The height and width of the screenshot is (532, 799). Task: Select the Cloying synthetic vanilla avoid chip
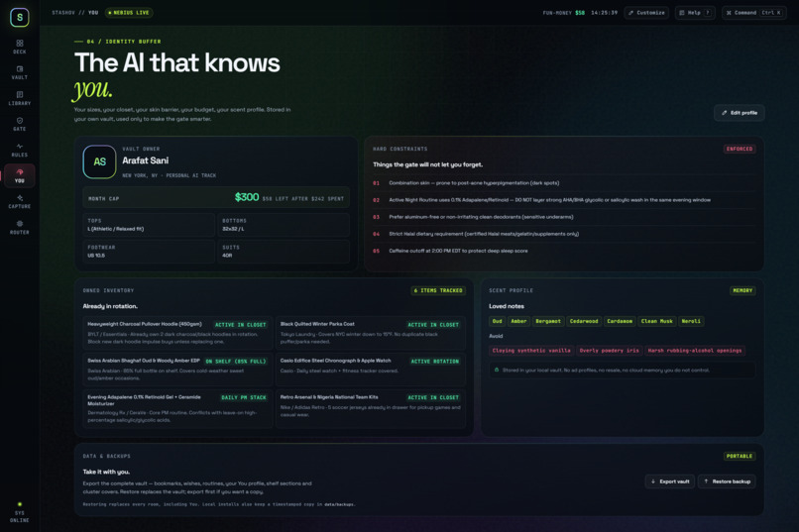(531, 351)
